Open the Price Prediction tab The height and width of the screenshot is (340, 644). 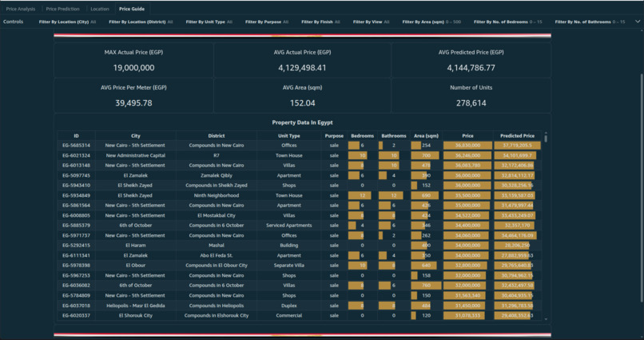(62, 9)
